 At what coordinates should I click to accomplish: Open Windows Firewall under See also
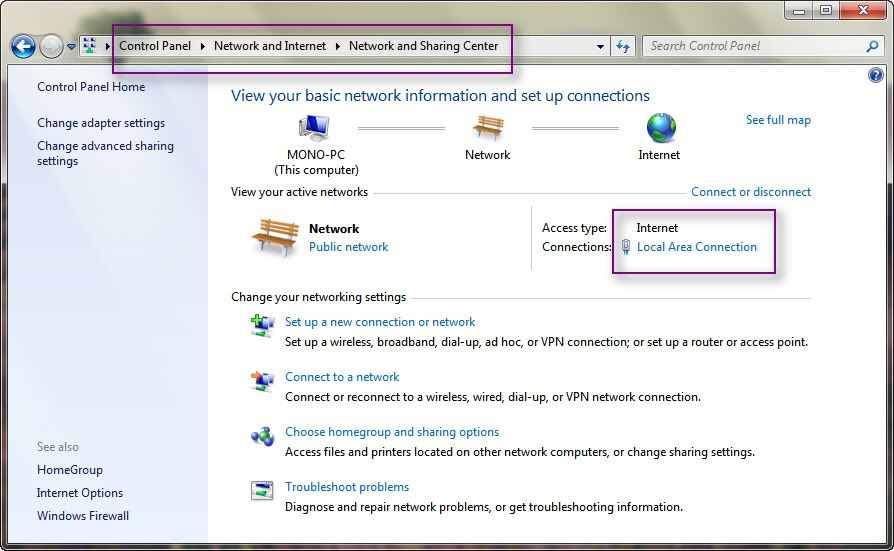coord(83,516)
